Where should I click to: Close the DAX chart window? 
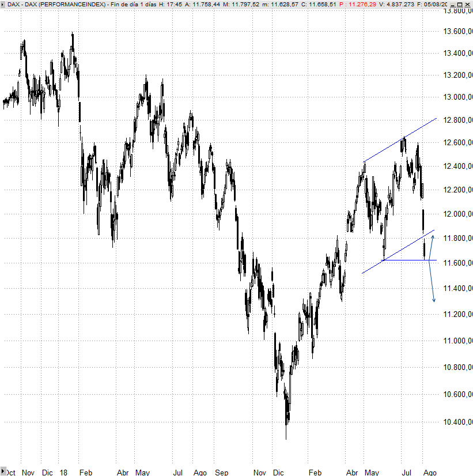467,5
